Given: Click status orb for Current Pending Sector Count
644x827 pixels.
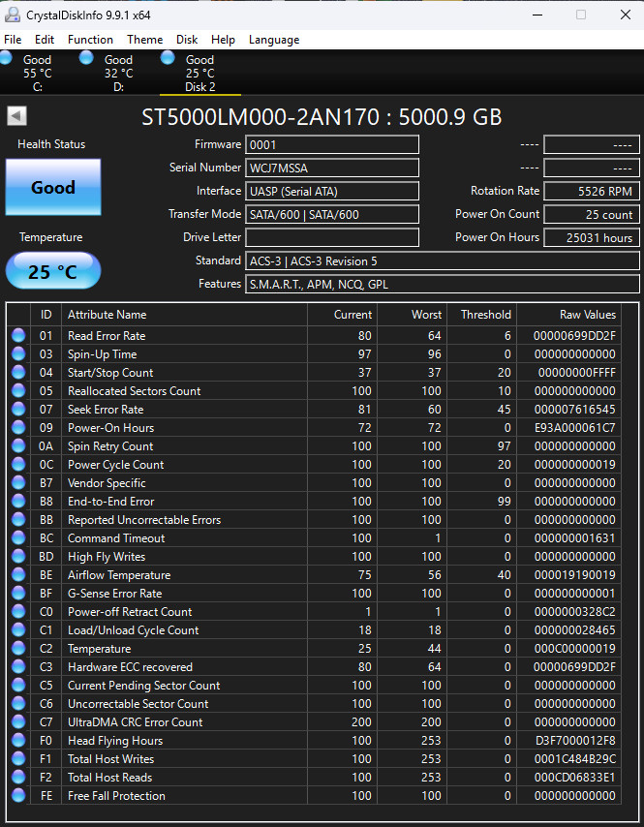Looking at the screenshot, I should tap(18, 685).
